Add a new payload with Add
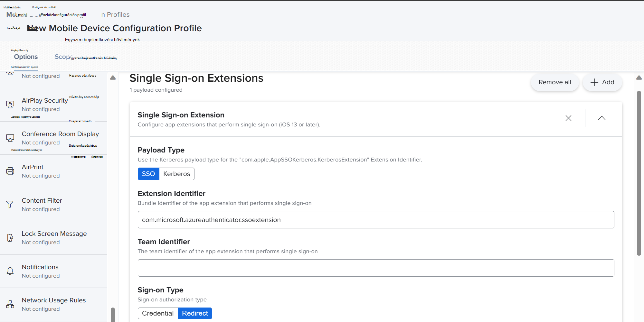The width and height of the screenshot is (644, 322). tap(602, 82)
